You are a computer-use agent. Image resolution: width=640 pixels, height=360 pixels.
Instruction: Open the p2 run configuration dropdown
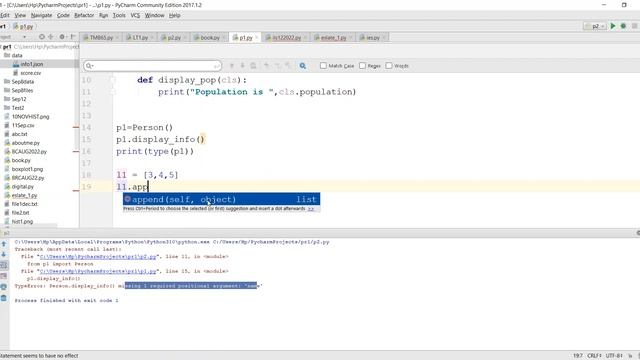coord(595,26)
